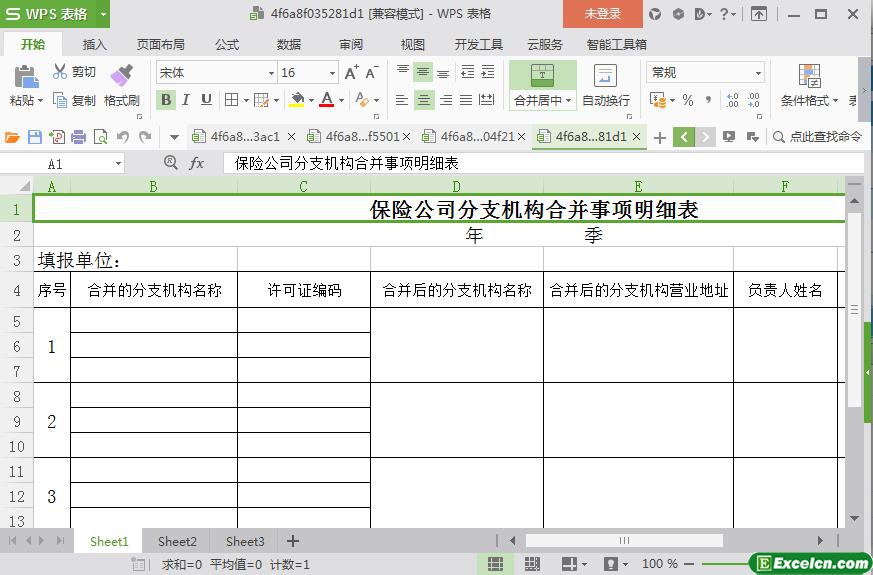Click the 未登录 login button
Image resolution: width=873 pixels, height=575 pixels.
tap(603, 14)
